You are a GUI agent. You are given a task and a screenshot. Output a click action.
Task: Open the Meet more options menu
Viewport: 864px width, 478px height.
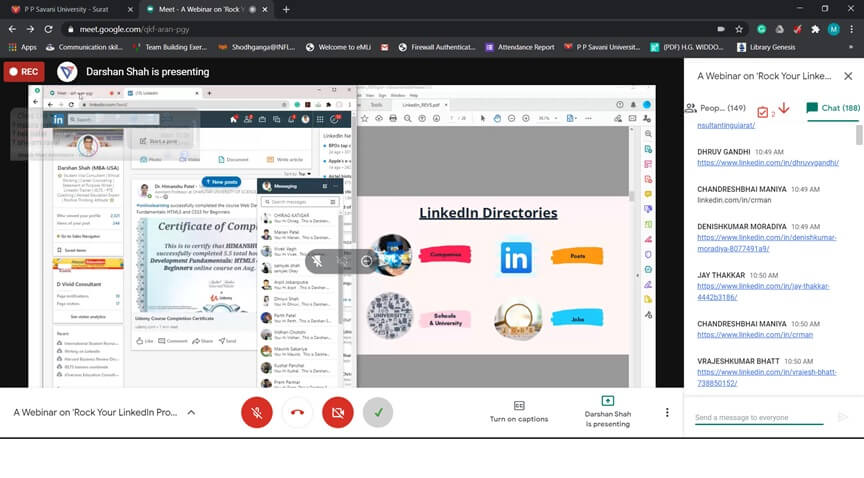click(667, 412)
